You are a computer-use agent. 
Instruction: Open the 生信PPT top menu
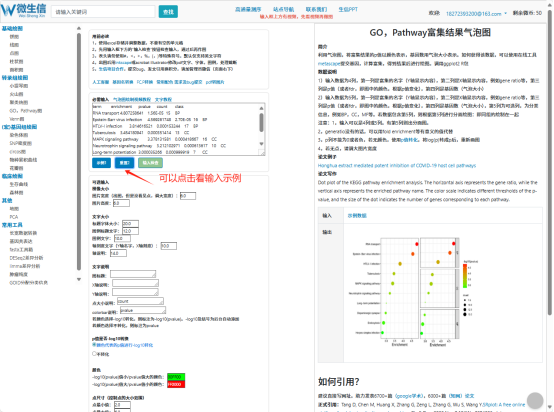tap(348, 10)
